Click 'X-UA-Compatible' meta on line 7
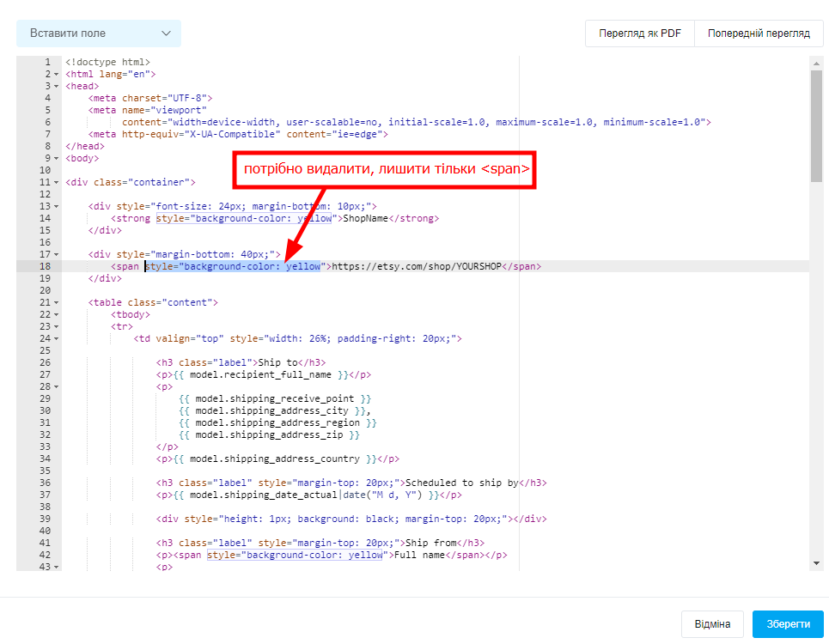The width and height of the screenshot is (829, 644). coord(233,134)
